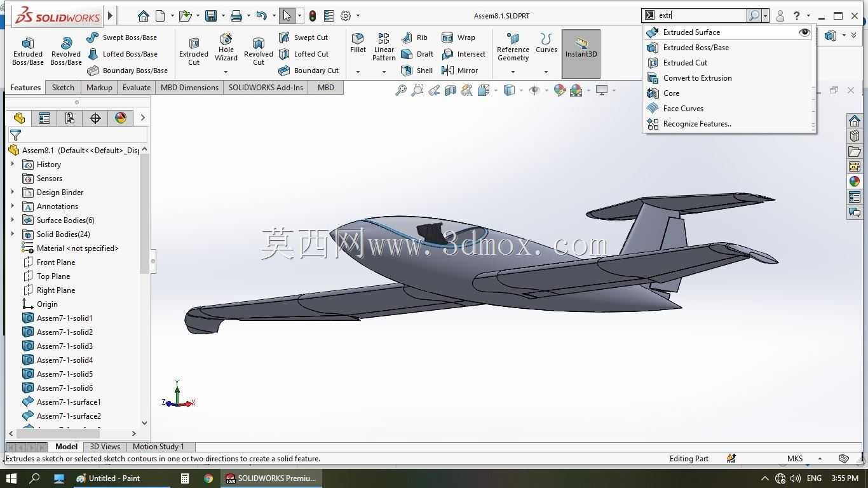Choose Extruded Cut from search results

(728, 63)
